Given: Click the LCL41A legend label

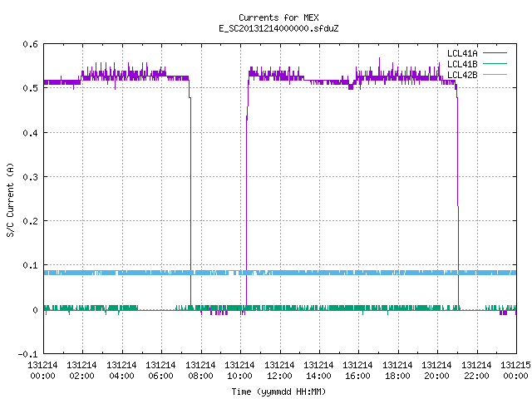Looking at the screenshot, I should (x=462, y=53).
